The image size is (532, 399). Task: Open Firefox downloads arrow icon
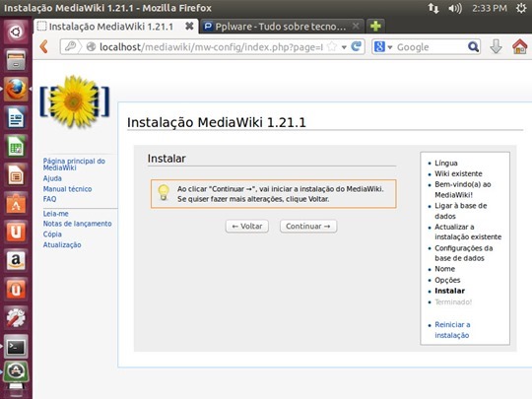[x=496, y=46]
